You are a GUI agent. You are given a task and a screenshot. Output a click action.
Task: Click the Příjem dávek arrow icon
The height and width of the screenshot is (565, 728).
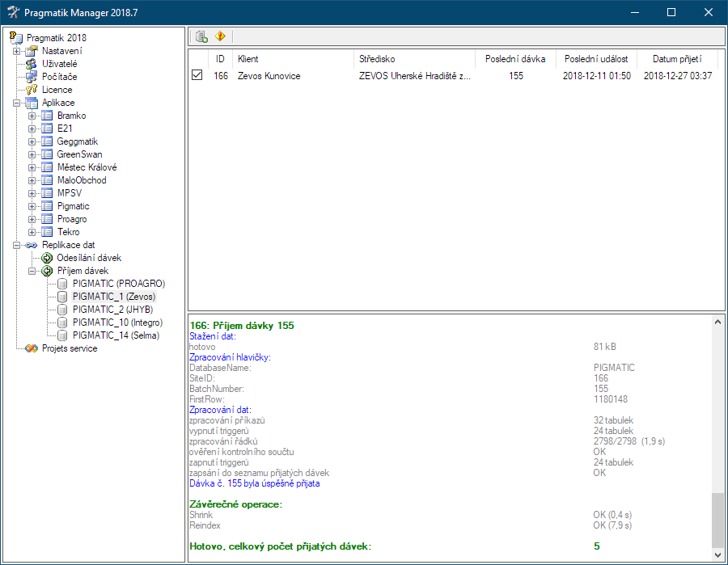pyautogui.click(x=47, y=271)
